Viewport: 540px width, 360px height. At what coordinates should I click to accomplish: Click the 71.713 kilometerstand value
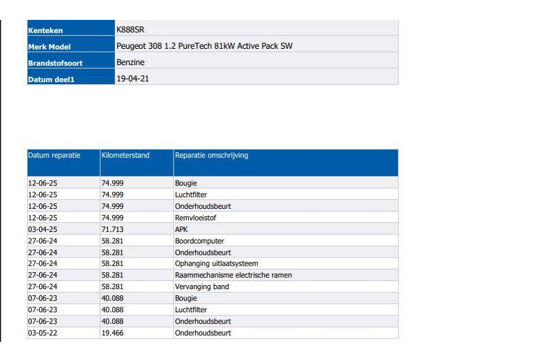(112, 229)
